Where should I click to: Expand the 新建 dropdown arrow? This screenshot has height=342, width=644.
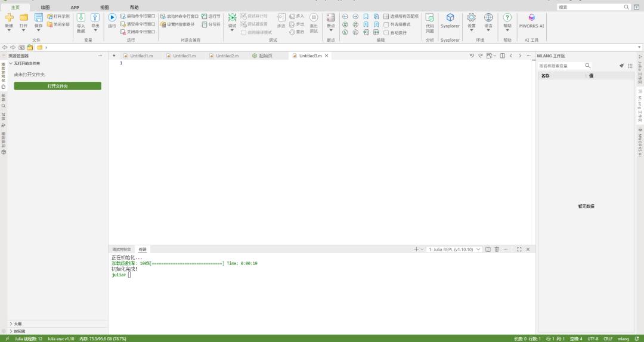[x=9, y=30]
